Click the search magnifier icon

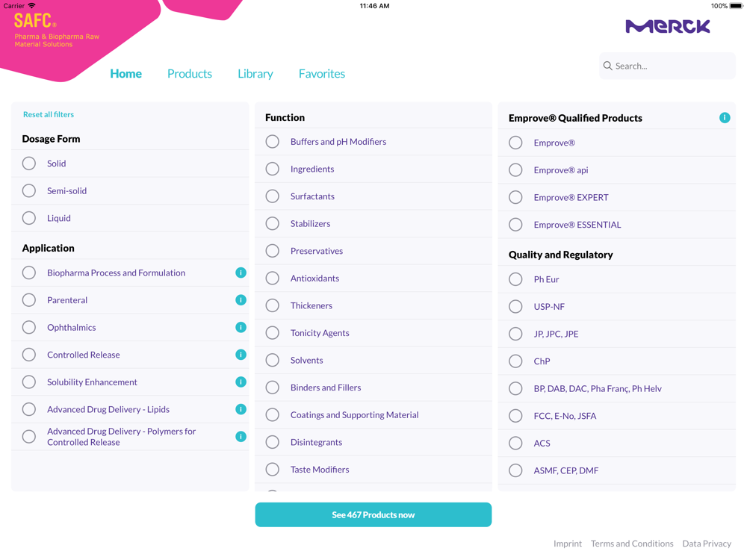(x=607, y=66)
